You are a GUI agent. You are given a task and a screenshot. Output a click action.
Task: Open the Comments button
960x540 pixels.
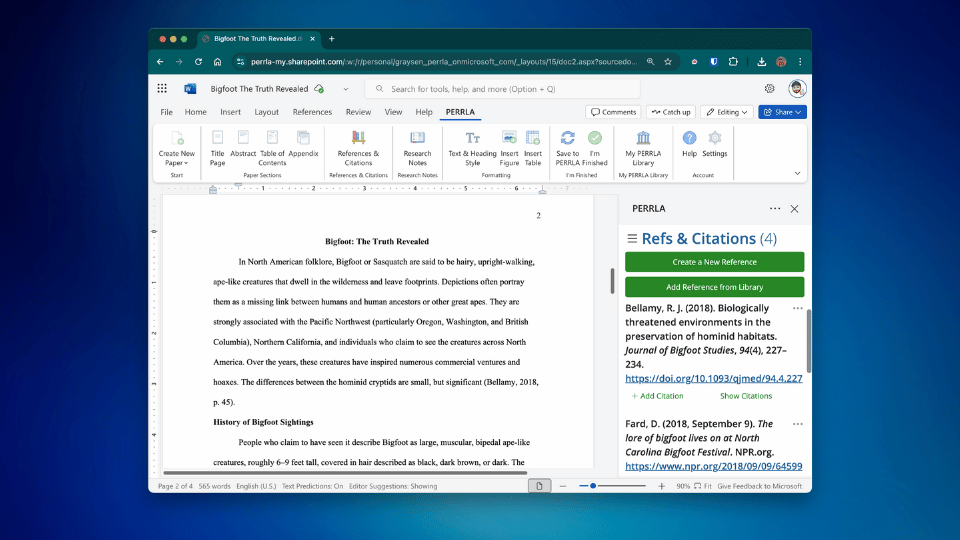tap(613, 112)
